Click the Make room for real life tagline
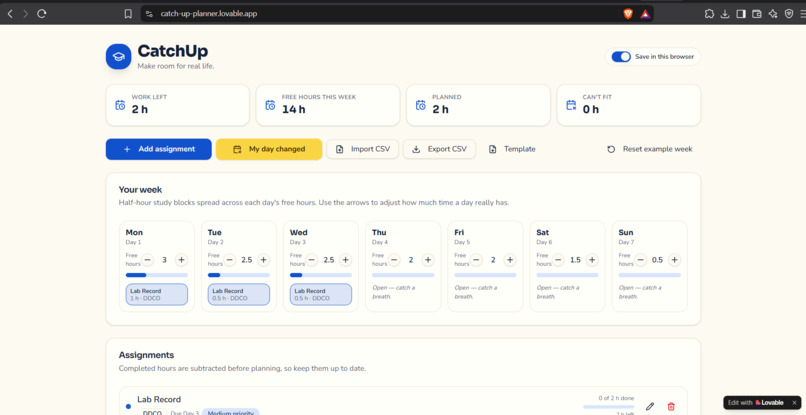The height and width of the screenshot is (415, 806). (x=176, y=66)
